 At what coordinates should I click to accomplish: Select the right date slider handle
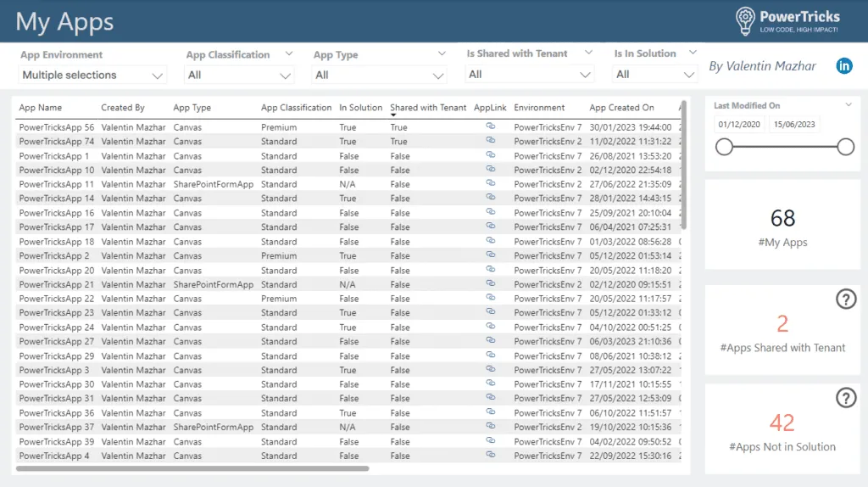tap(845, 147)
